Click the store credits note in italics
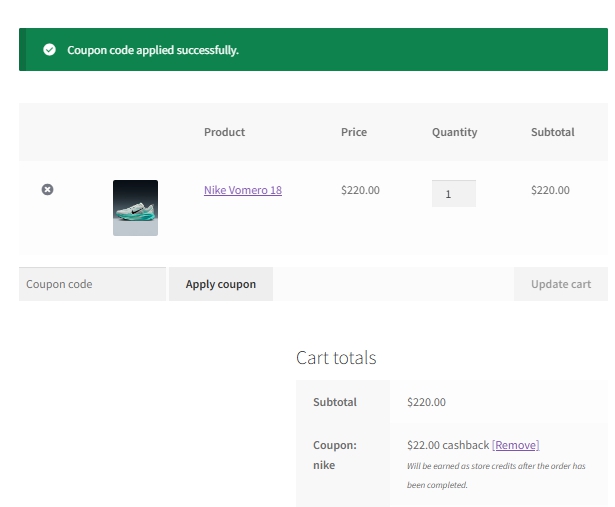 point(496,475)
